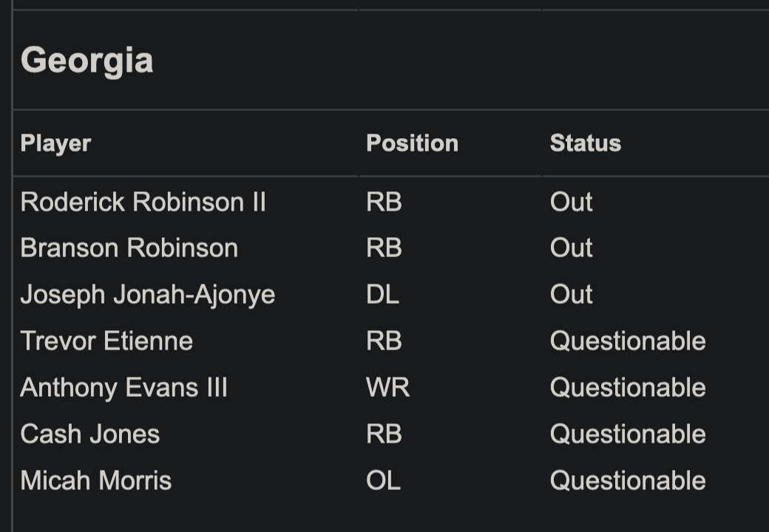Select player name Roderick Robinson II
This screenshot has width=769, height=532.
tap(143, 202)
